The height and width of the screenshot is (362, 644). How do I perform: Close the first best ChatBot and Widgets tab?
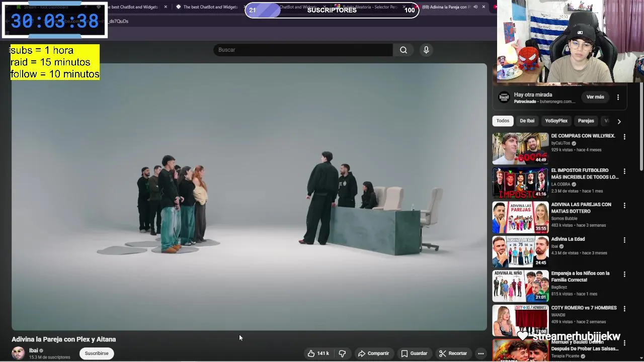(166, 7)
